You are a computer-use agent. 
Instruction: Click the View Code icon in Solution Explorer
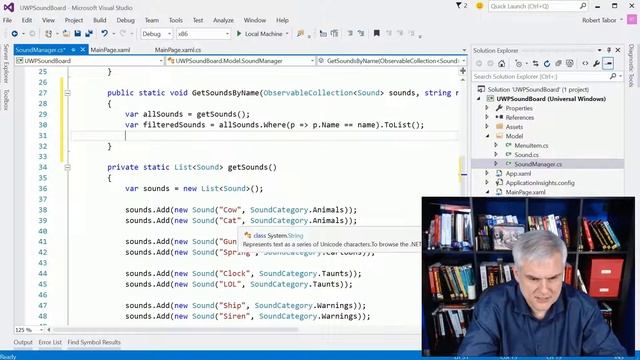point(585,63)
